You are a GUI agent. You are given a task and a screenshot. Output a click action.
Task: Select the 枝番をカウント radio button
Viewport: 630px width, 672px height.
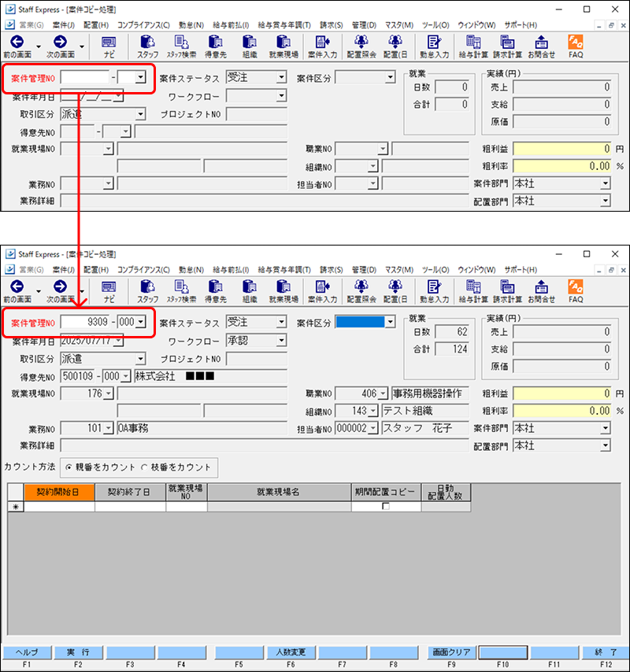pos(144,467)
